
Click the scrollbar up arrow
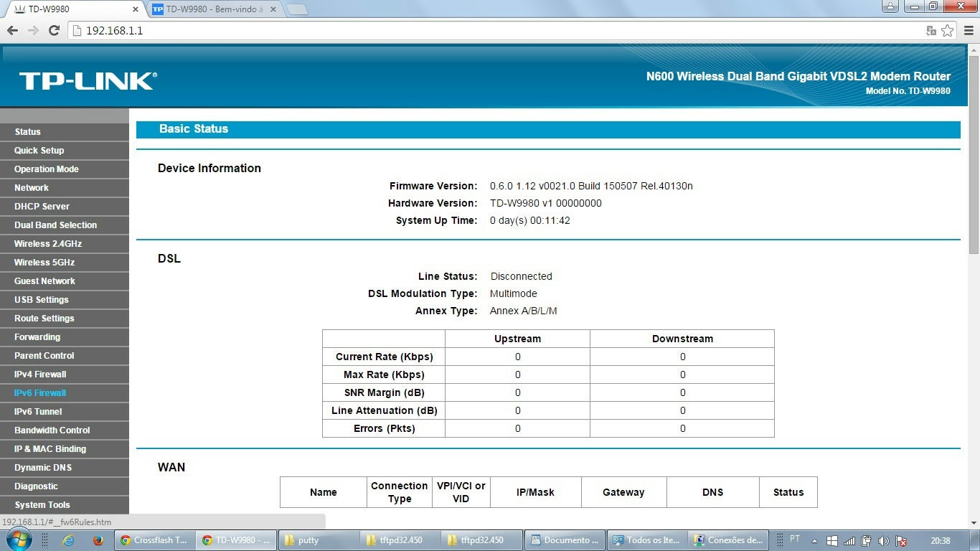pyautogui.click(x=974, y=50)
